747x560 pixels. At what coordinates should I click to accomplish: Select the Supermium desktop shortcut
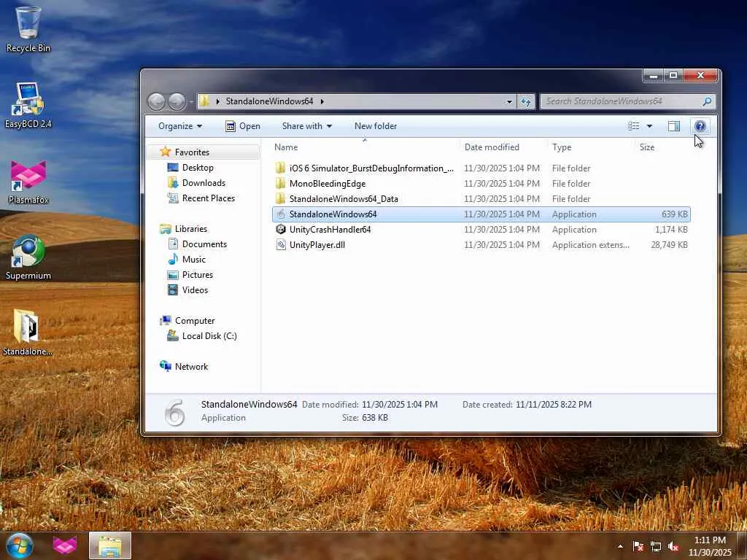(x=28, y=257)
